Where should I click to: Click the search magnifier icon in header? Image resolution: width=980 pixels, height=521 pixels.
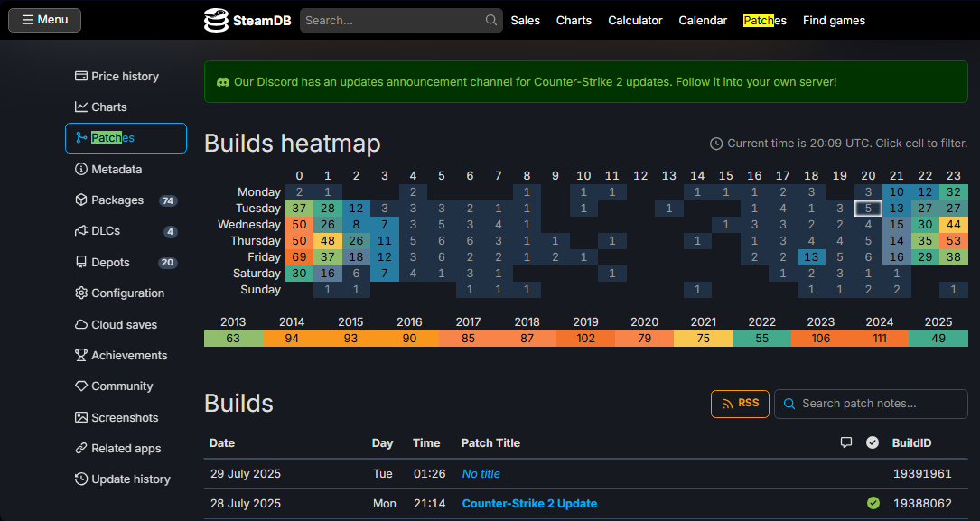491,20
